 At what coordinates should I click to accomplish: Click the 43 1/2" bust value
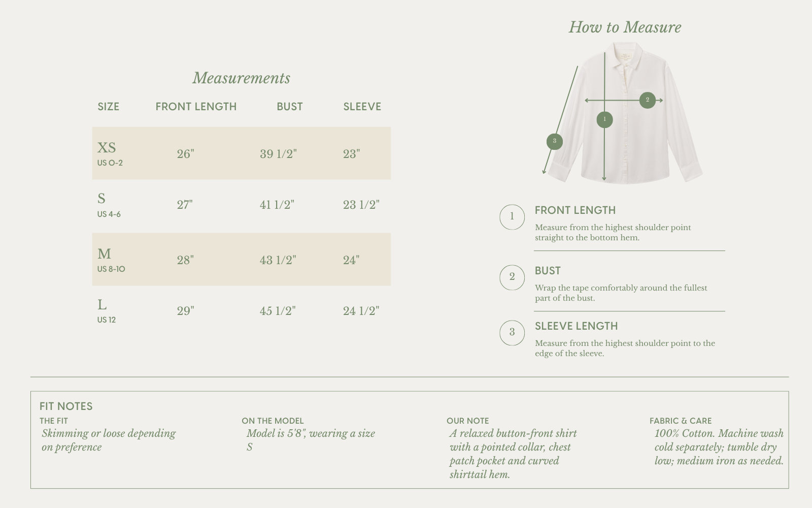[x=278, y=260]
